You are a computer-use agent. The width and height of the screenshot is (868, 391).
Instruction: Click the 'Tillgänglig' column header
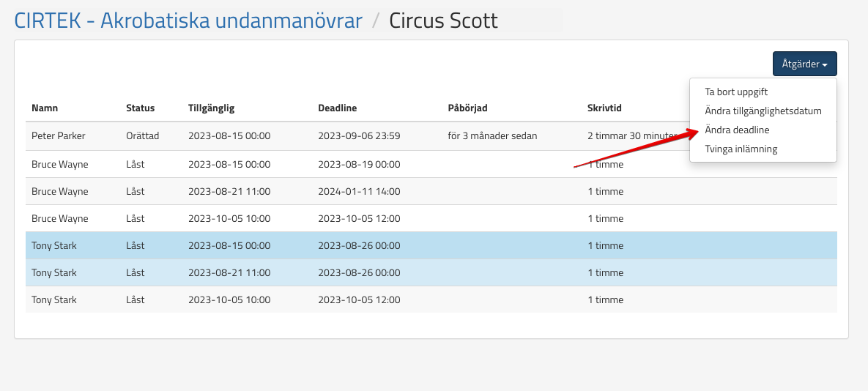pyautogui.click(x=211, y=108)
